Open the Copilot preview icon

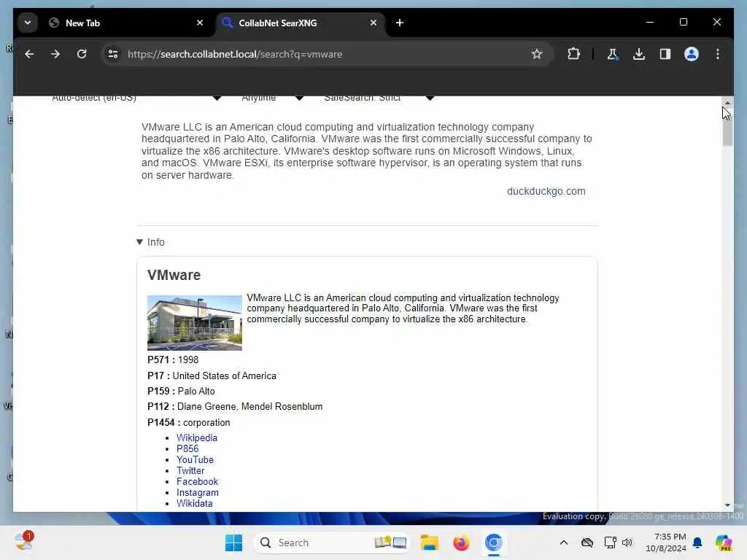(724, 542)
